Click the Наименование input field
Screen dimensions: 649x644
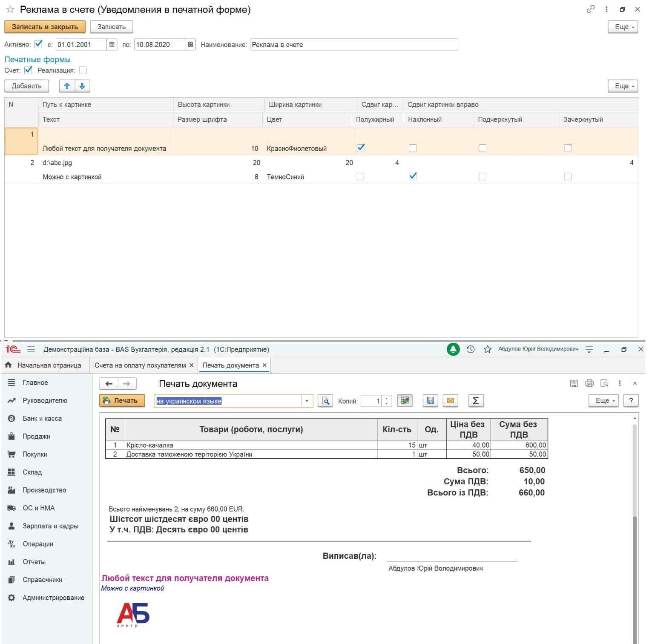(353, 45)
